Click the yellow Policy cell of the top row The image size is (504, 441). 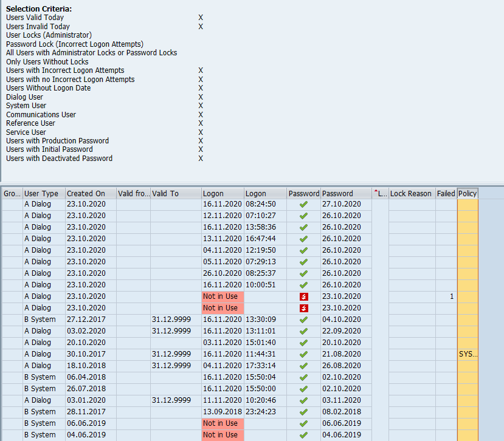[467, 204]
